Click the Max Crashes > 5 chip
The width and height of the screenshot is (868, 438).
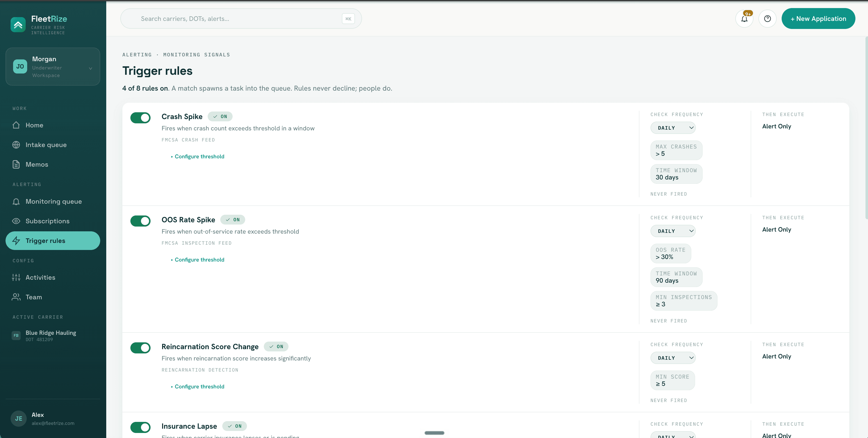(x=676, y=150)
